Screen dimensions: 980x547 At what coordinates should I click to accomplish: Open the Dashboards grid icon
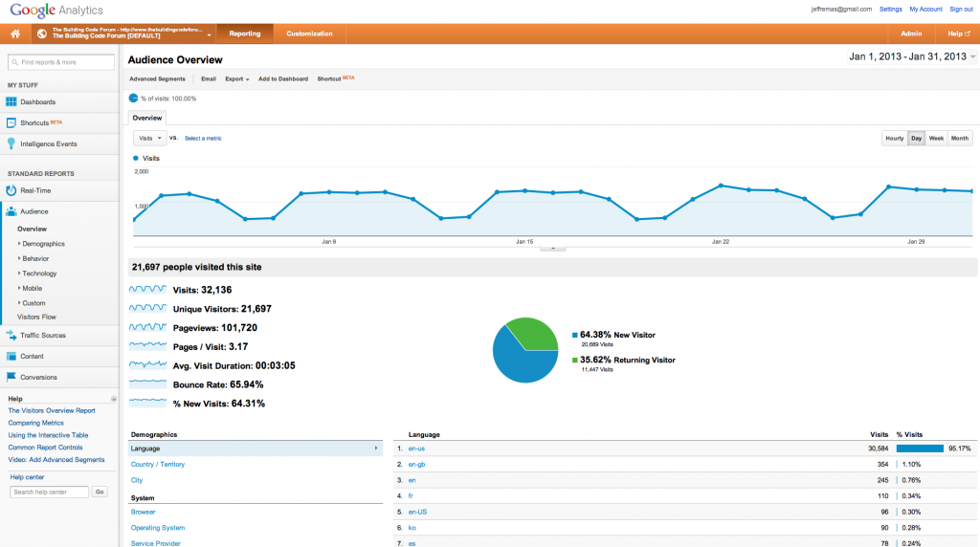click(11, 101)
